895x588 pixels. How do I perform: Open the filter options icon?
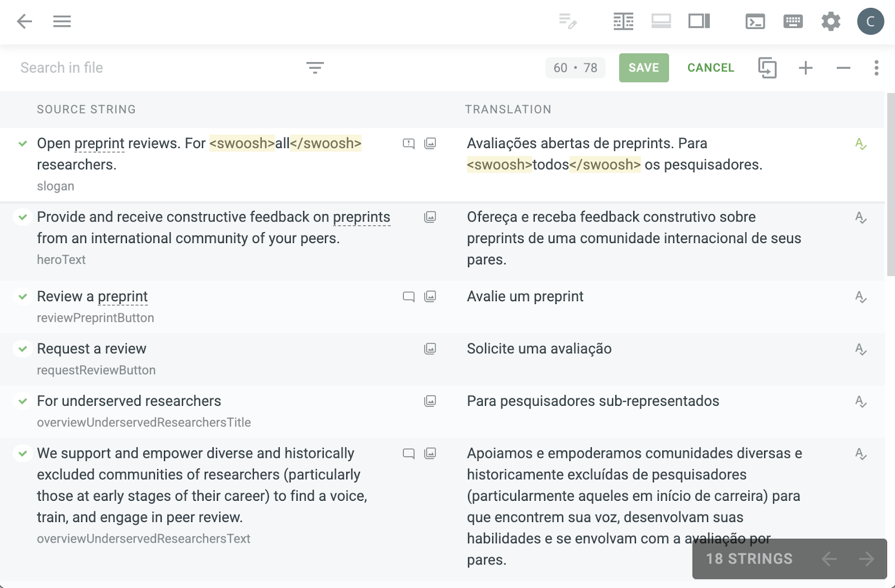click(315, 68)
